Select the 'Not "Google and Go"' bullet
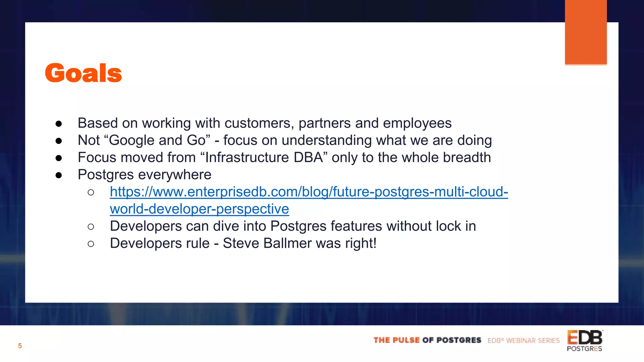The height and width of the screenshot is (362, 644). (285, 140)
